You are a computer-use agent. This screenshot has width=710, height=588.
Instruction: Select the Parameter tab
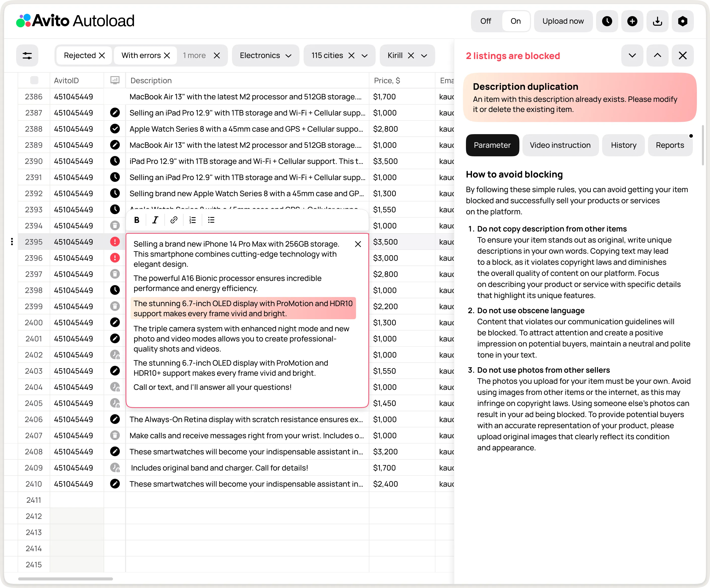(492, 145)
